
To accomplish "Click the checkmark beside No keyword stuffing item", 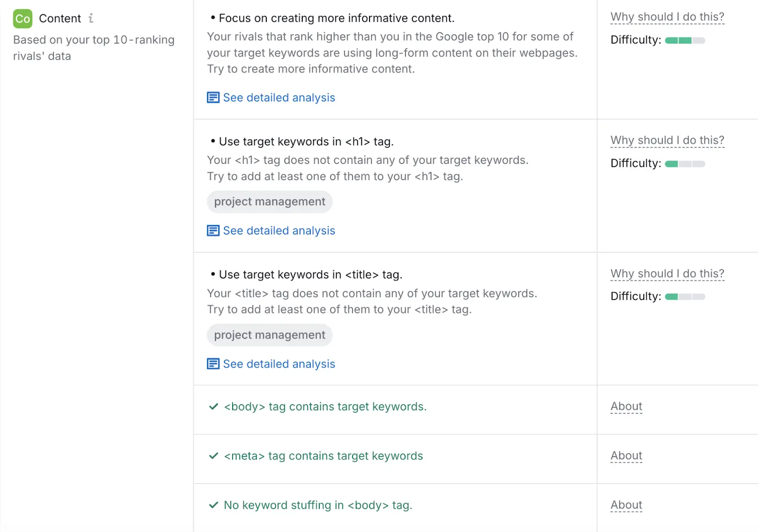I will (x=213, y=505).
